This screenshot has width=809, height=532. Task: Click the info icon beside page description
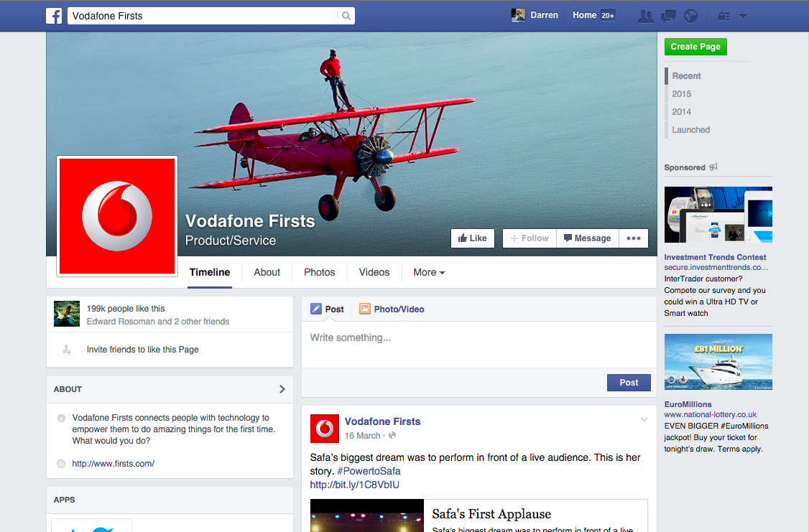coord(61,418)
